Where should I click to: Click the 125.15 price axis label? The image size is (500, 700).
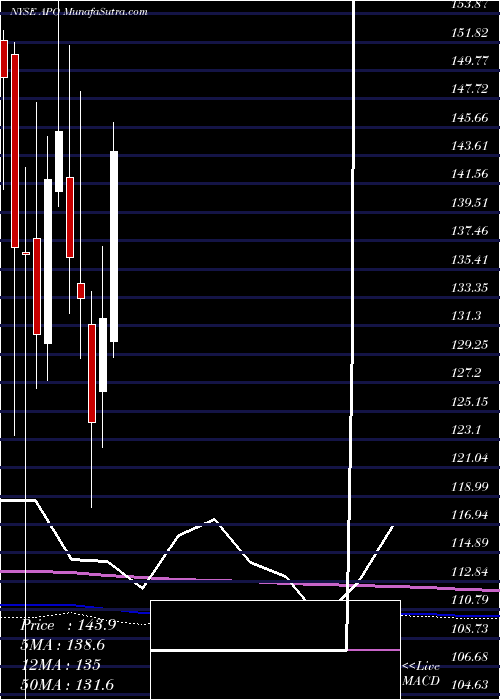pos(469,402)
